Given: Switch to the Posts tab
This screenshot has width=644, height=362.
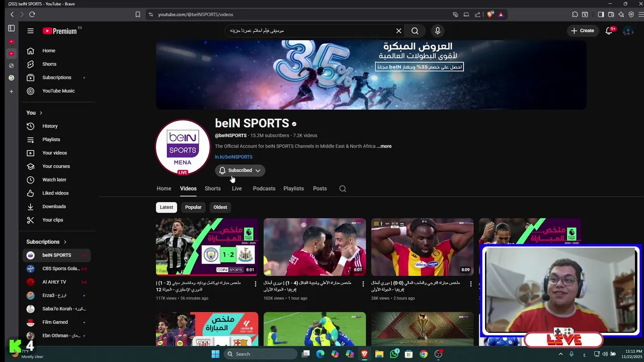Looking at the screenshot, I should 319,189.
